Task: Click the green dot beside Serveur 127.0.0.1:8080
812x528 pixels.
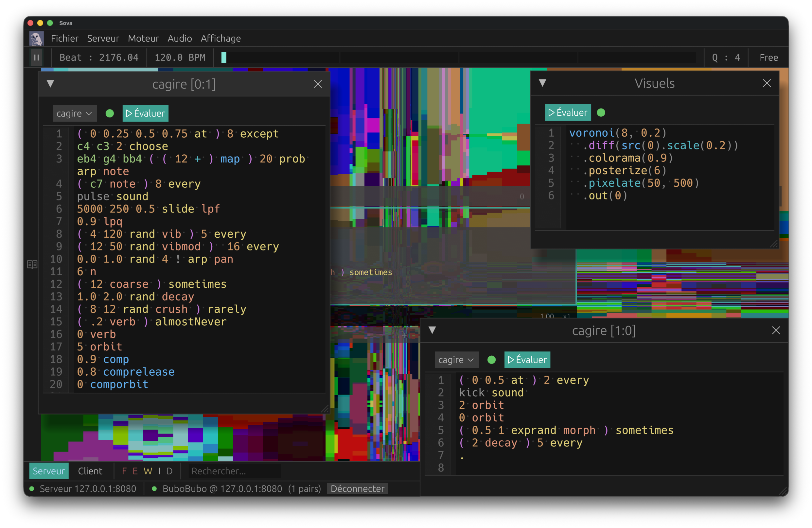Action: tap(31, 488)
